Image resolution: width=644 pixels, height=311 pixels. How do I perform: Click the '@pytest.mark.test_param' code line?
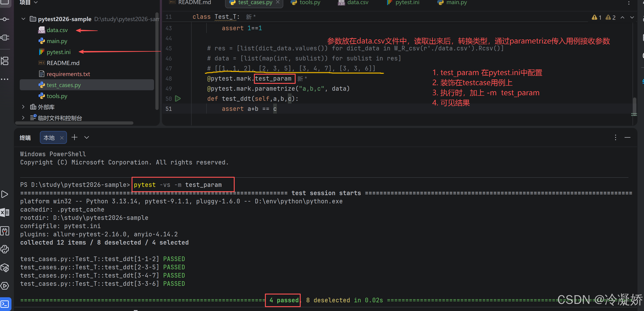[249, 79]
